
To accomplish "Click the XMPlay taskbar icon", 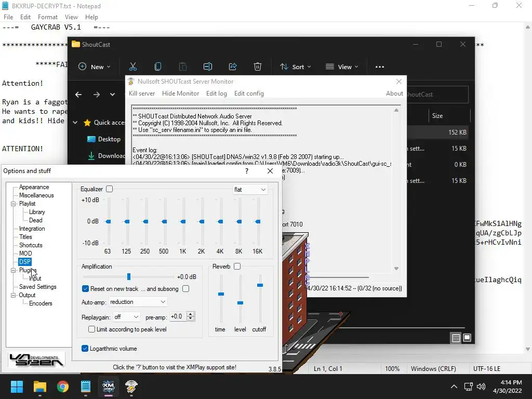I will (x=108, y=387).
